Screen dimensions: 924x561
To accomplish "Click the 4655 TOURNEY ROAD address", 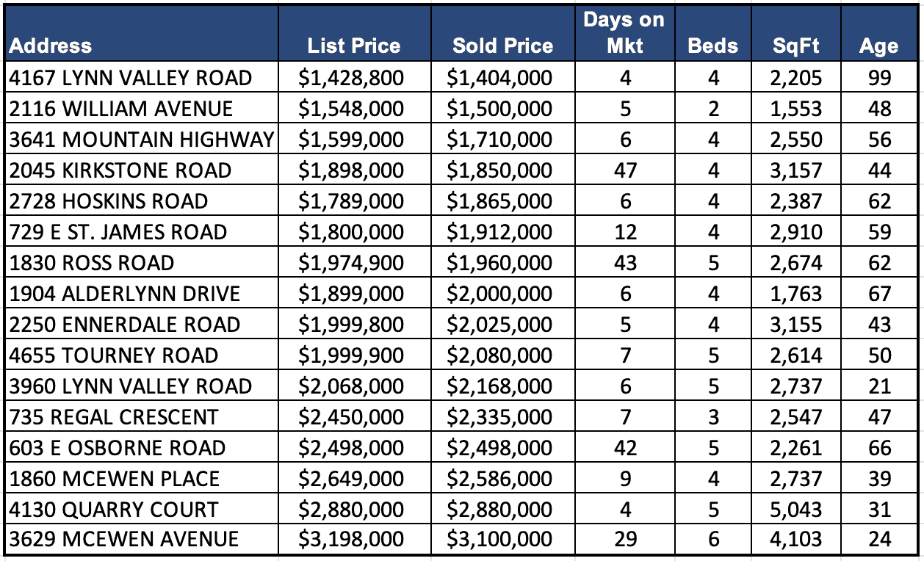I will click(114, 355).
